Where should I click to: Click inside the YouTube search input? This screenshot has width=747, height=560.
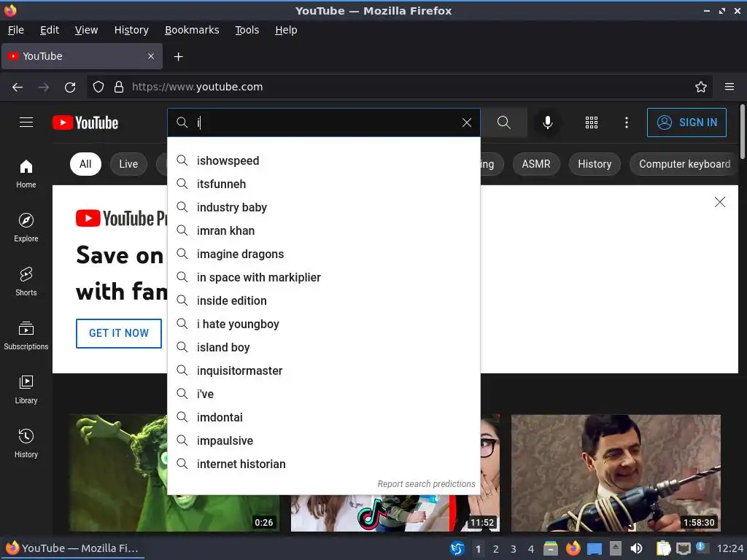(x=324, y=122)
